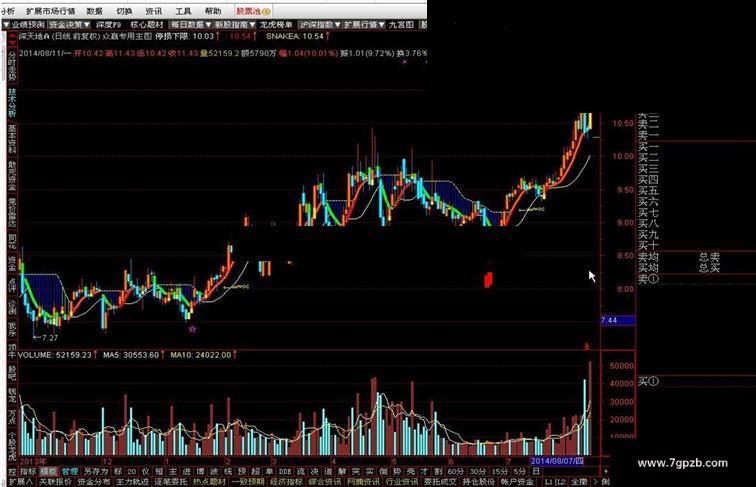Open the 持仓股份 tab
This screenshot has height=487, width=756.
[479, 482]
